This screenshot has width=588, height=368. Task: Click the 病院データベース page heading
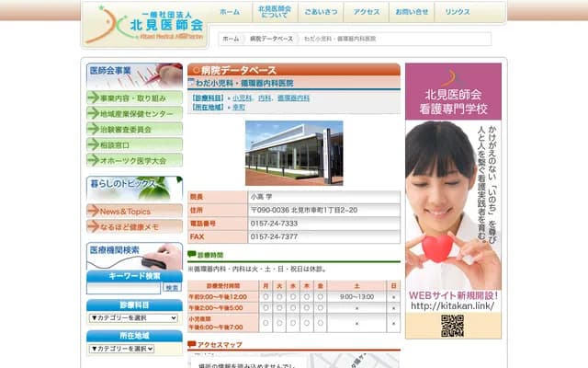point(239,70)
